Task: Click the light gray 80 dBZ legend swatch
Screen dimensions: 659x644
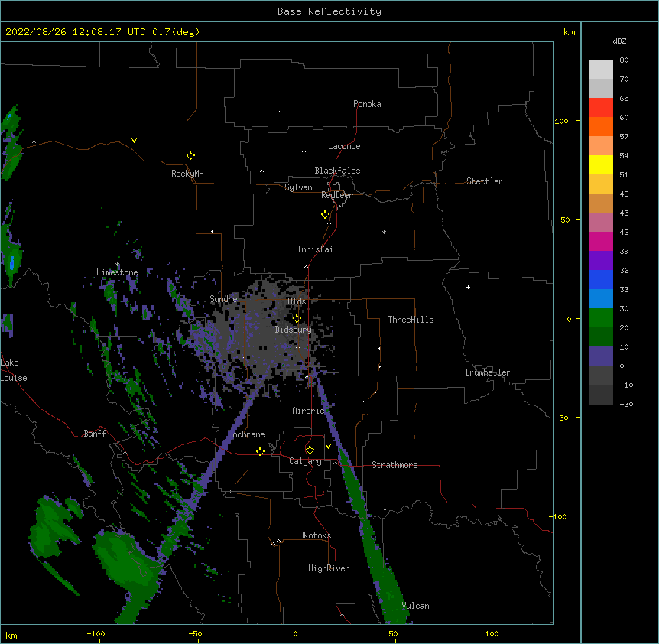Action: coord(601,70)
